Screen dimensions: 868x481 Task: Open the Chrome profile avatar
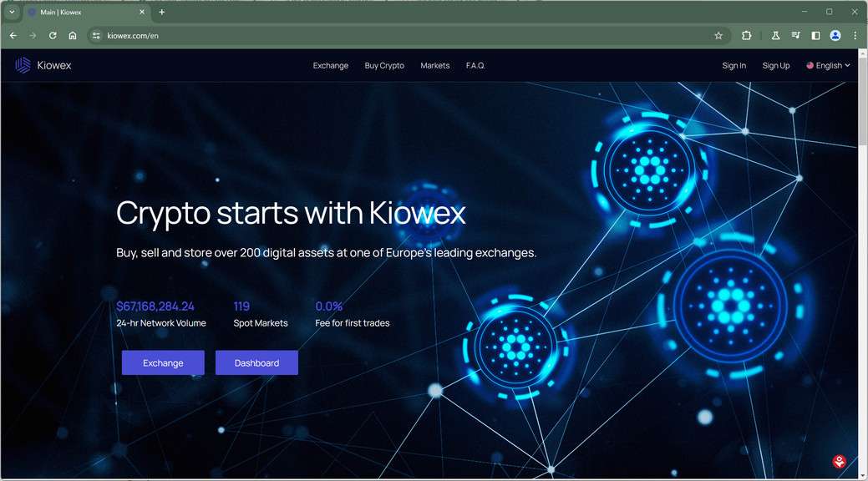[x=835, y=35]
